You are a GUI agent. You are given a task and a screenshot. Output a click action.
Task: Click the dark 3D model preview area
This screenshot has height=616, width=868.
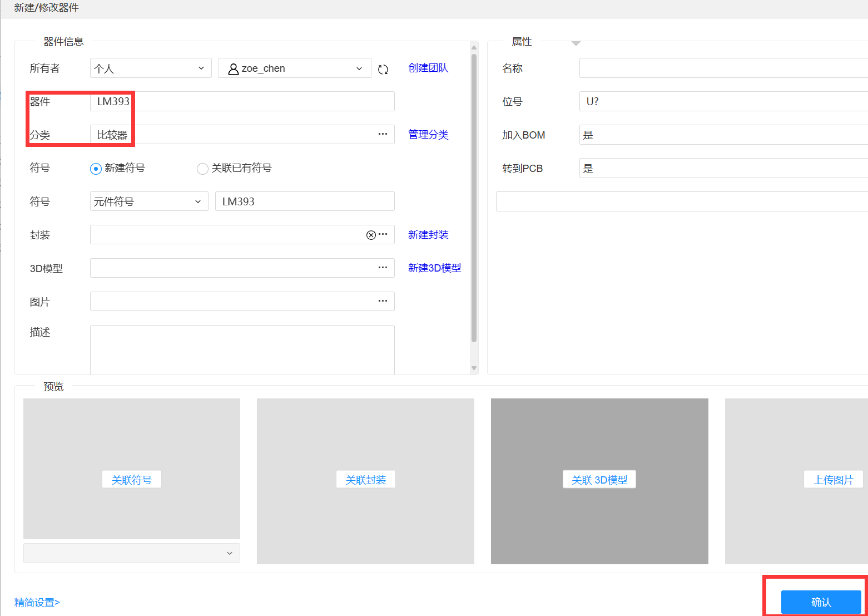[599, 481]
